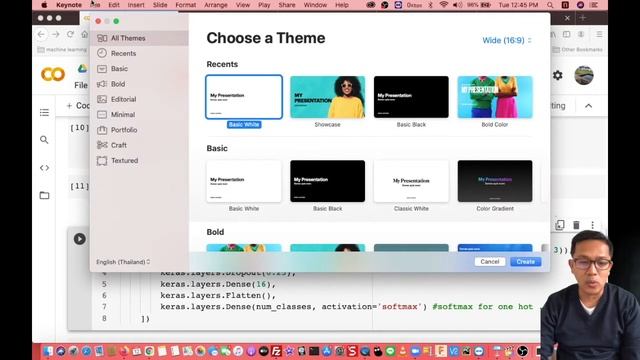
Task: Click the Wi-Fi icon in menu bar
Action: click(x=444, y=5)
